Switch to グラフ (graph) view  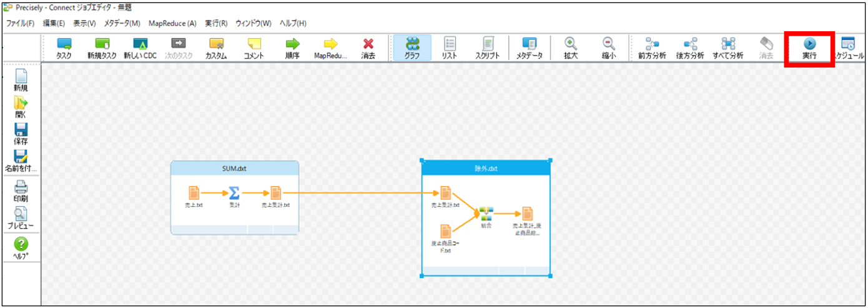[412, 48]
